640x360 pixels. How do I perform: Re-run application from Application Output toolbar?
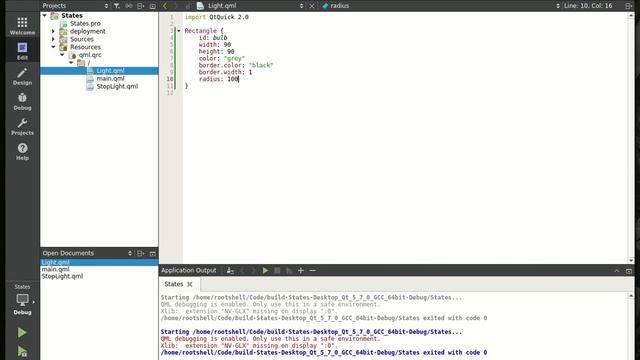point(265,270)
